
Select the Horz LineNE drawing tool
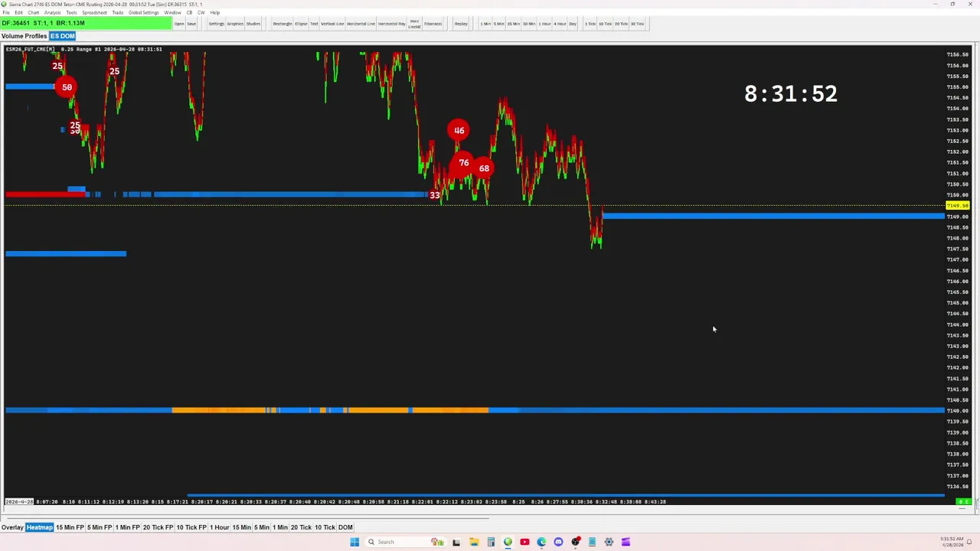coord(414,24)
